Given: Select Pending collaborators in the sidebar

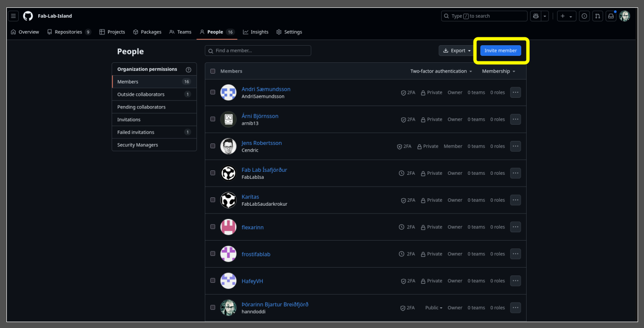Looking at the screenshot, I should tap(154, 107).
